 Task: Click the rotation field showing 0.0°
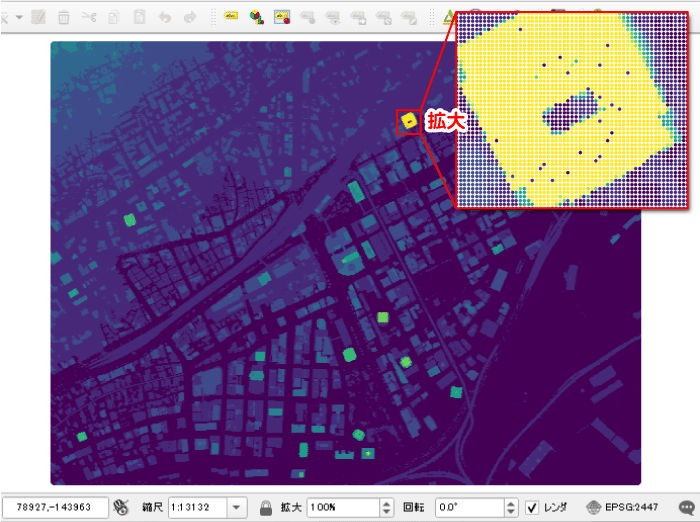click(x=470, y=507)
